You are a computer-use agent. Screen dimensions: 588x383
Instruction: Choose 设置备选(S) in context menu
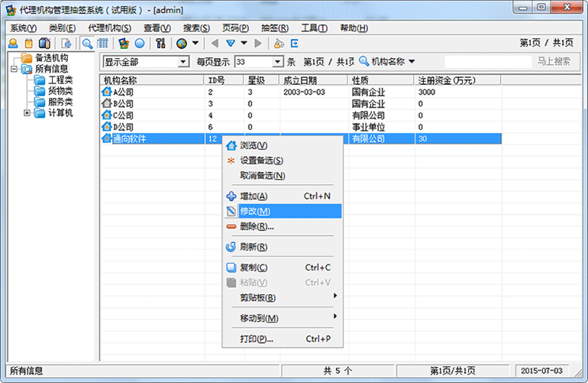click(x=283, y=161)
